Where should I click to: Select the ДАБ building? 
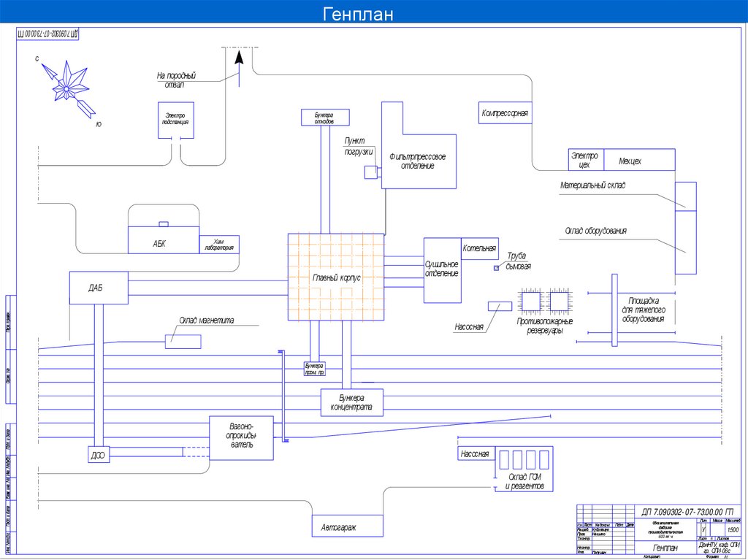(99, 288)
